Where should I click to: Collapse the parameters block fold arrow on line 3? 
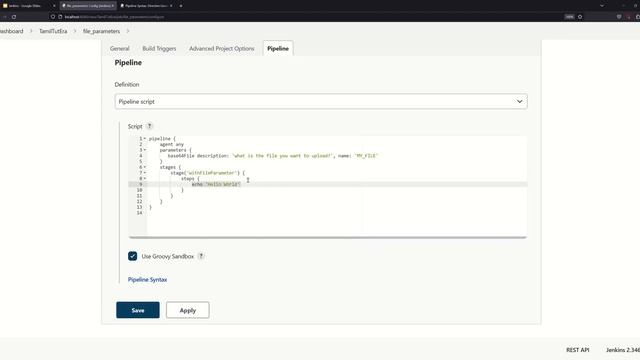click(x=144, y=150)
